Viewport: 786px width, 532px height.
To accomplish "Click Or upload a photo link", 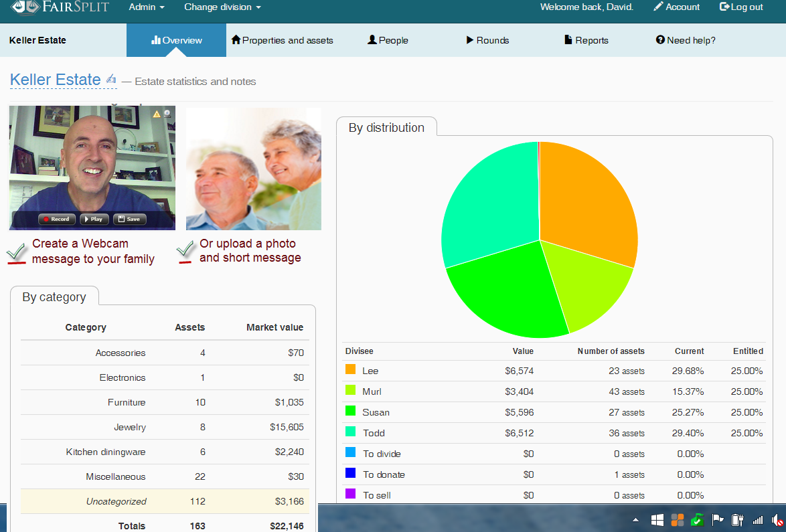I will (x=250, y=250).
